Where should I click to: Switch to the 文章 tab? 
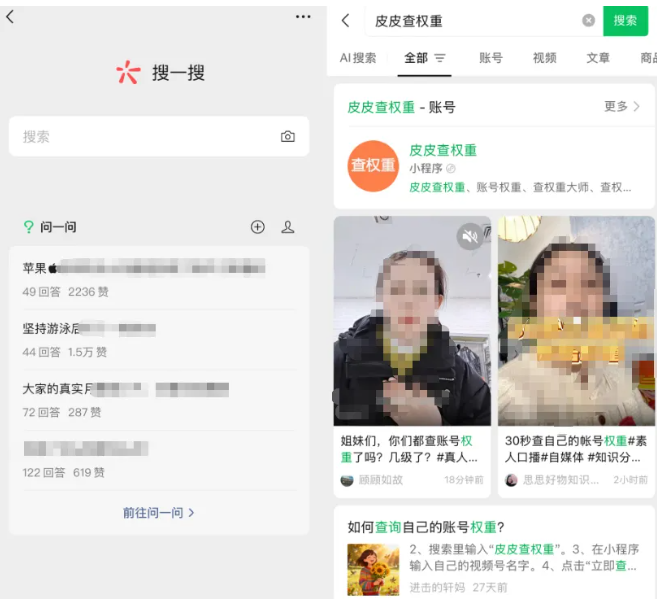pyautogui.click(x=598, y=58)
